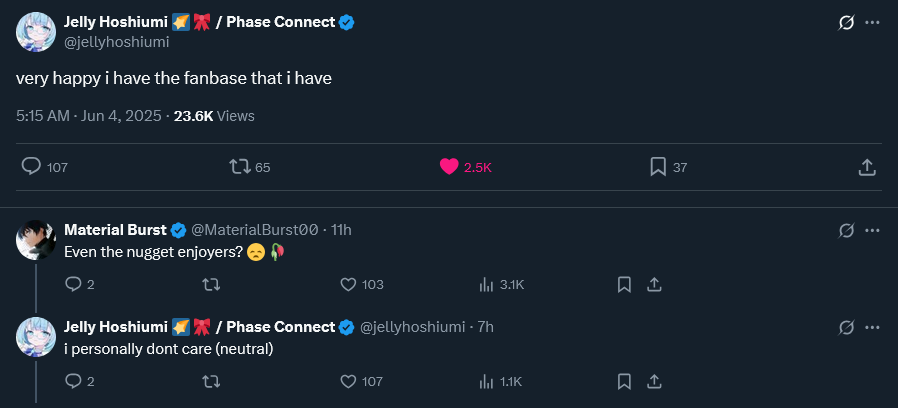Like the main post with 2.5K likes
Screen dimensions: 898x408
click(449, 167)
